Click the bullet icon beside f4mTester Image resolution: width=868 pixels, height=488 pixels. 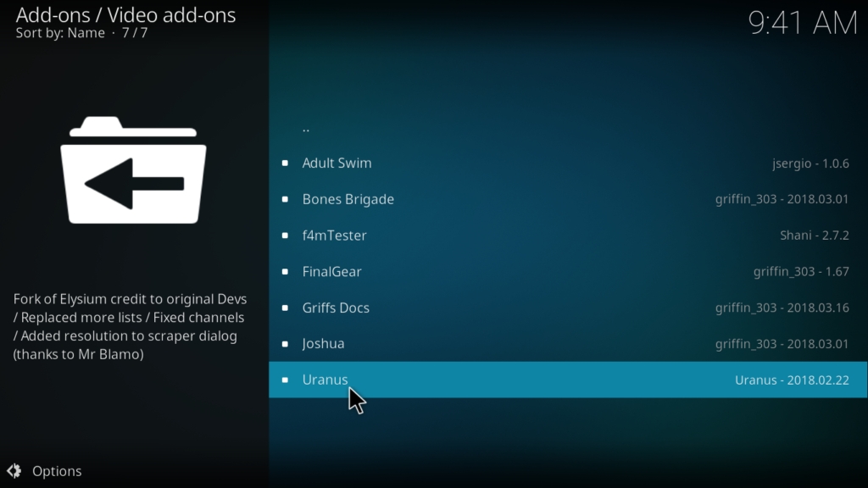coord(285,236)
